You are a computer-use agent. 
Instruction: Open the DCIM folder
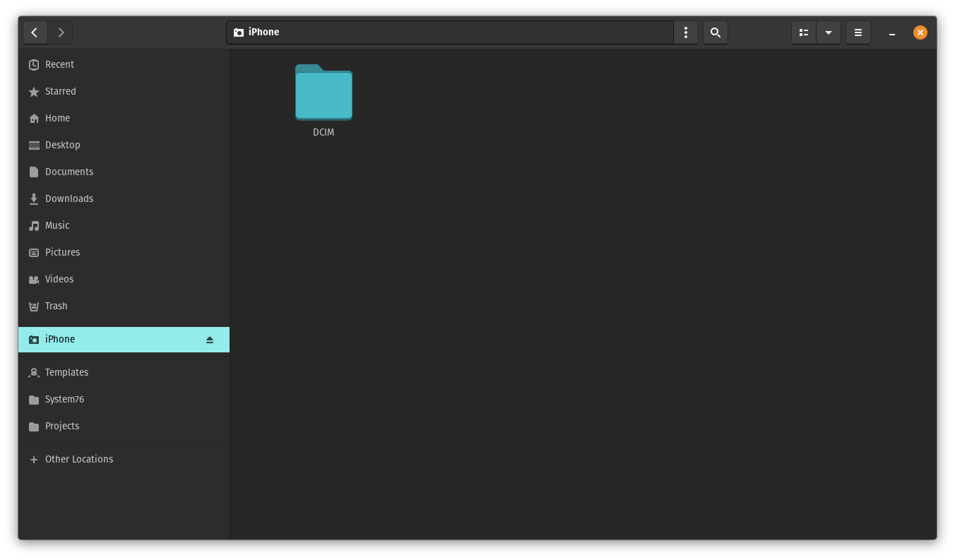click(x=324, y=93)
